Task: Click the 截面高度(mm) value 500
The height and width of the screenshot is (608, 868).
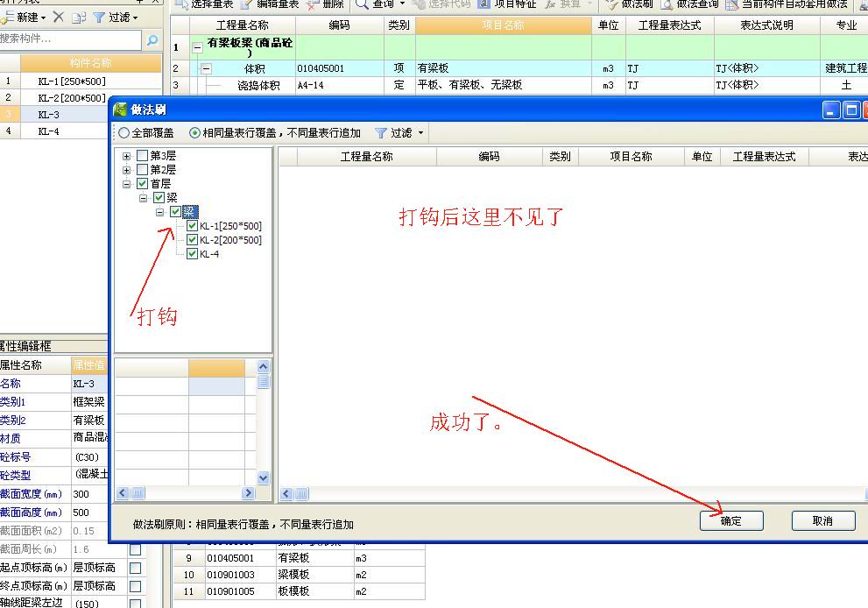Action: click(x=89, y=513)
